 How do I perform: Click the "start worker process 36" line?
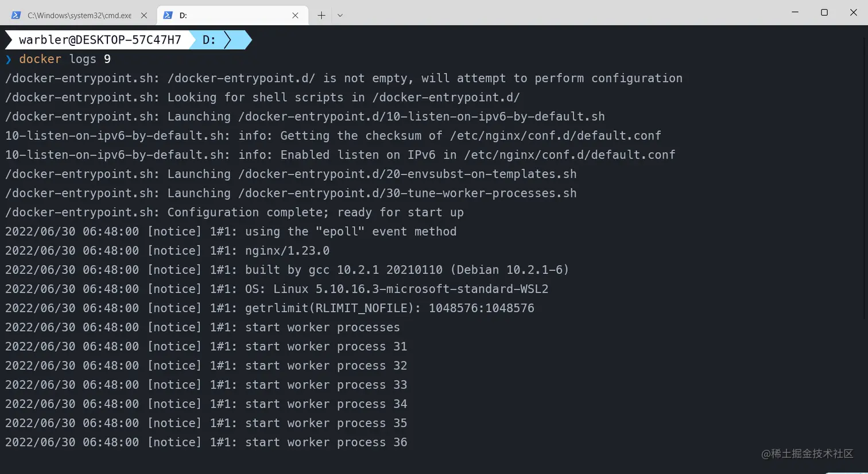tap(326, 442)
